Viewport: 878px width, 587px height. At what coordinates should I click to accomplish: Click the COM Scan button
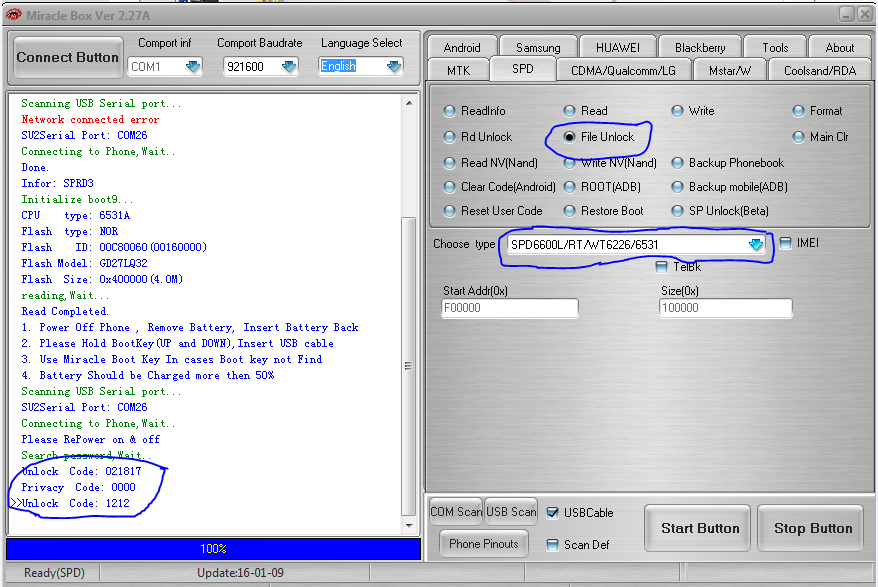point(456,511)
